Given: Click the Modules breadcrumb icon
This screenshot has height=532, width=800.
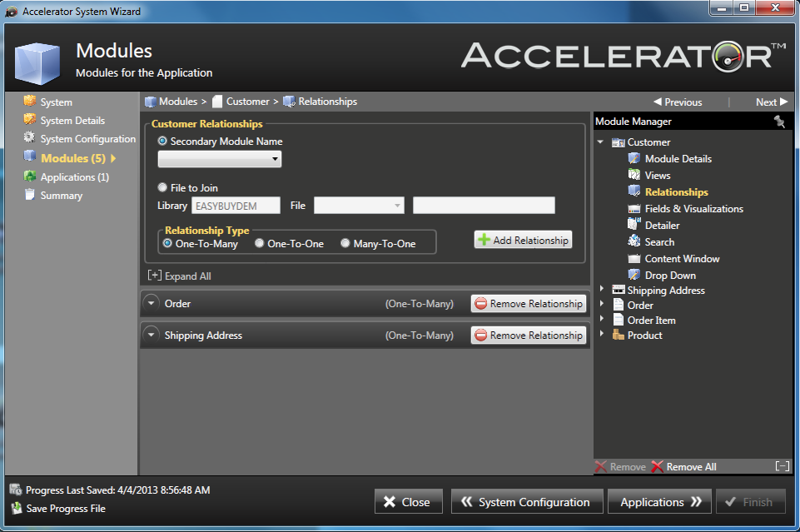Looking at the screenshot, I should pyautogui.click(x=151, y=102).
